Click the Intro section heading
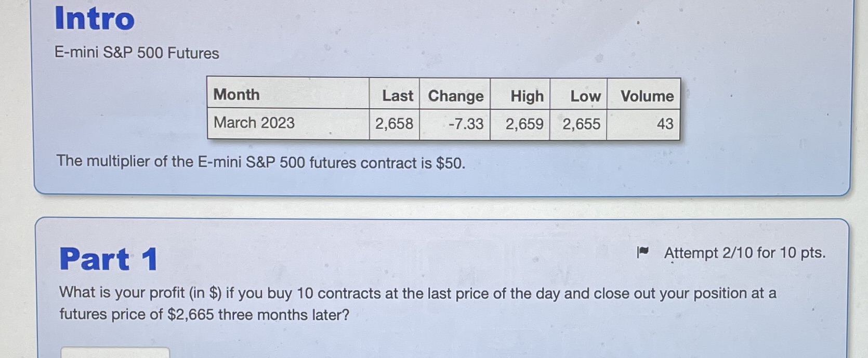868x358 pixels. tap(95, 19)
